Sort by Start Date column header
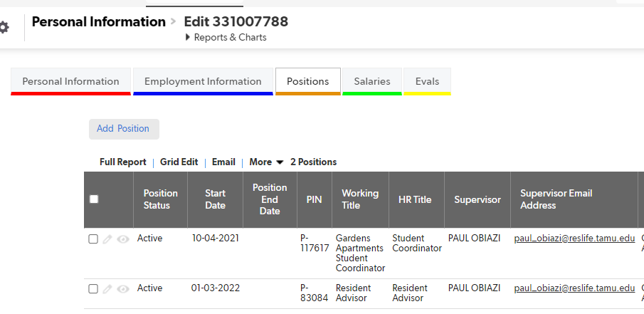This screenshot has height=314, width=644. 215,199
